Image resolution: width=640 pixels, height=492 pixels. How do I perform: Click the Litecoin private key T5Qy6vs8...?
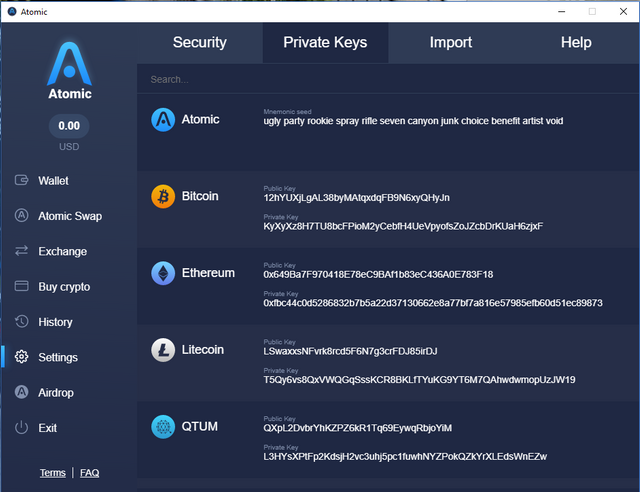(x=419, y=380)
